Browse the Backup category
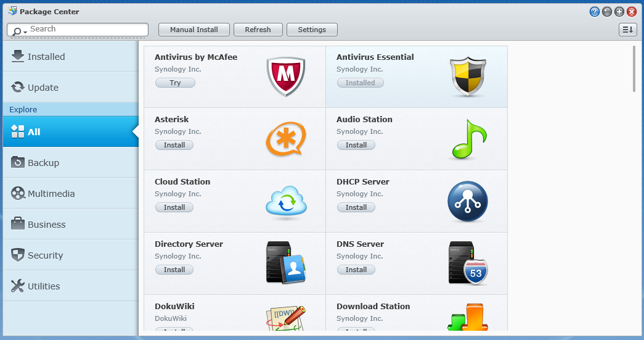 point(71,162)
